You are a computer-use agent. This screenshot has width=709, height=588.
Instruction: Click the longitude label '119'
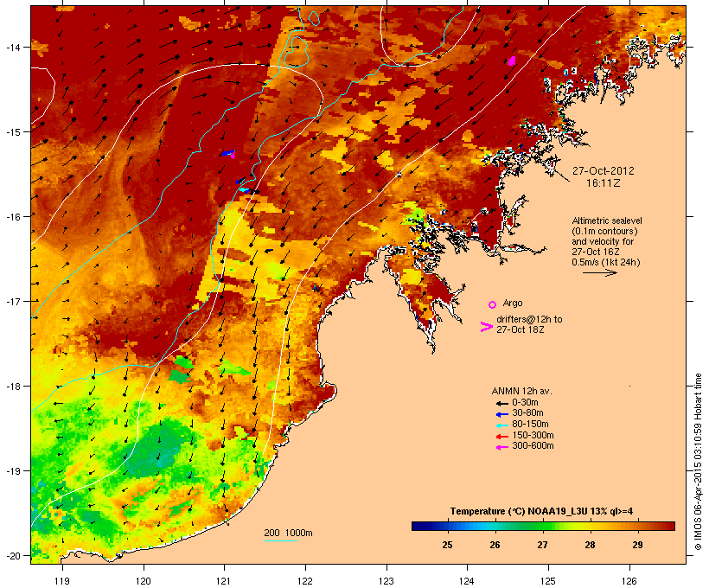click(x=62, y=581)
